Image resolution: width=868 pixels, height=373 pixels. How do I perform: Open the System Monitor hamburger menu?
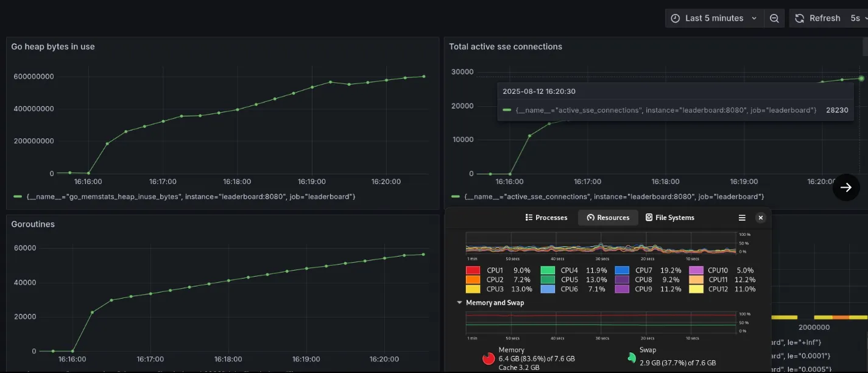742,217
